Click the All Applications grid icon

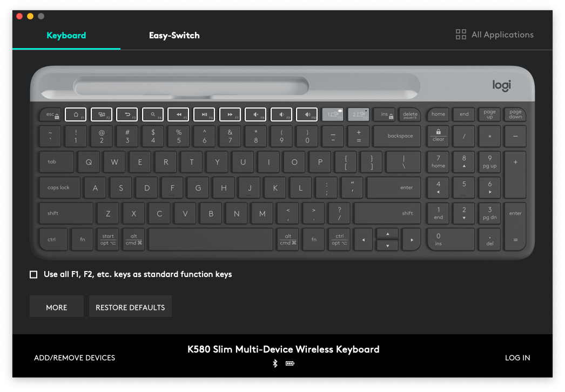coord(461,35)
